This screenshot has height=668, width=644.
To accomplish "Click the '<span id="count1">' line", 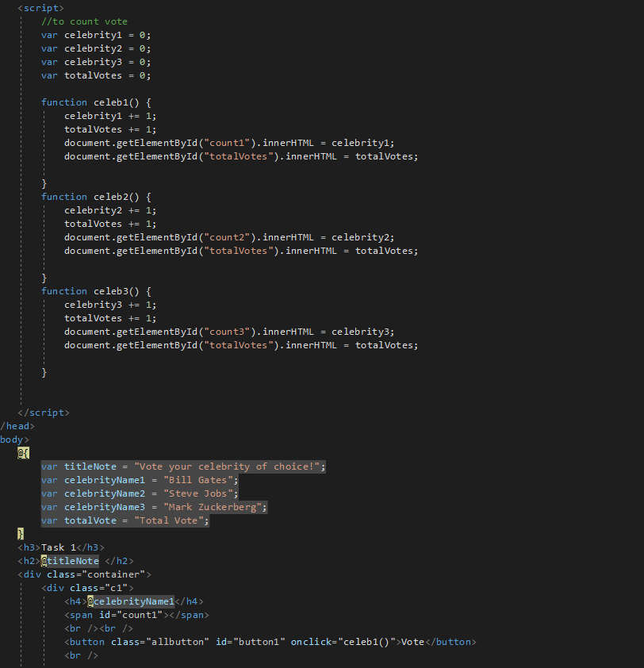I will click(x=136, y=615).
